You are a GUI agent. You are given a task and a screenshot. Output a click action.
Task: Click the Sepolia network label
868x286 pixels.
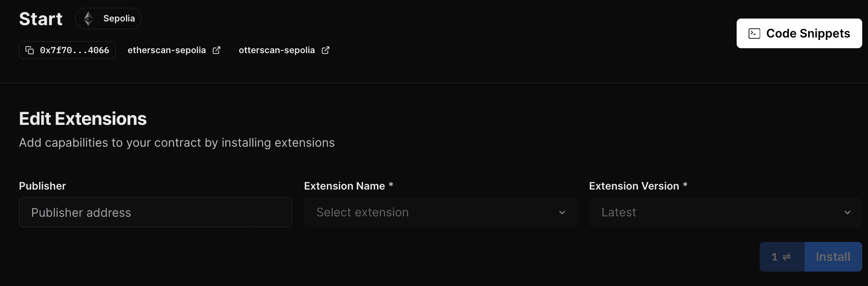click(119, 19)
